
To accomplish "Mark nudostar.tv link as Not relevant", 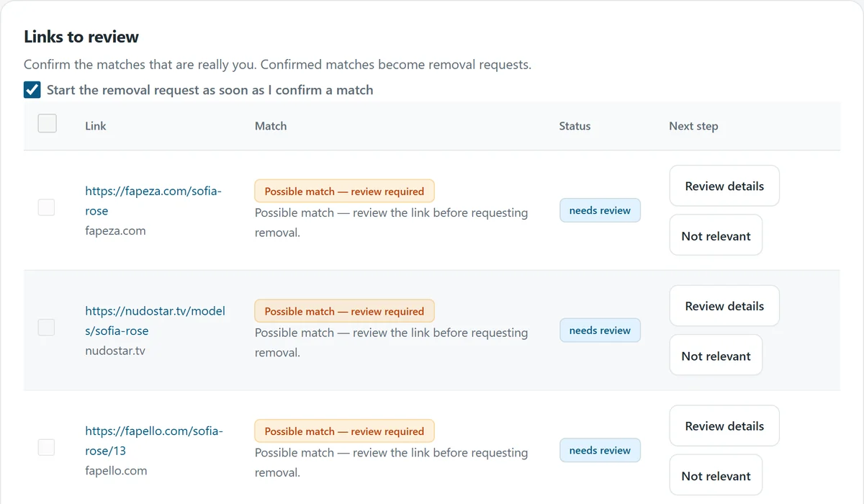I will pos(716,356).
